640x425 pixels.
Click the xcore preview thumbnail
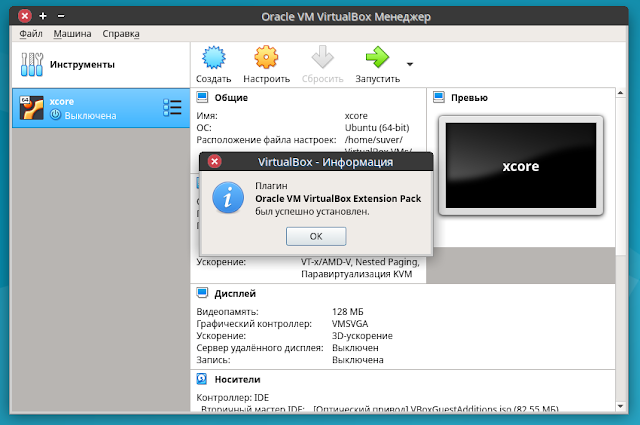click(x=521, y=166)
